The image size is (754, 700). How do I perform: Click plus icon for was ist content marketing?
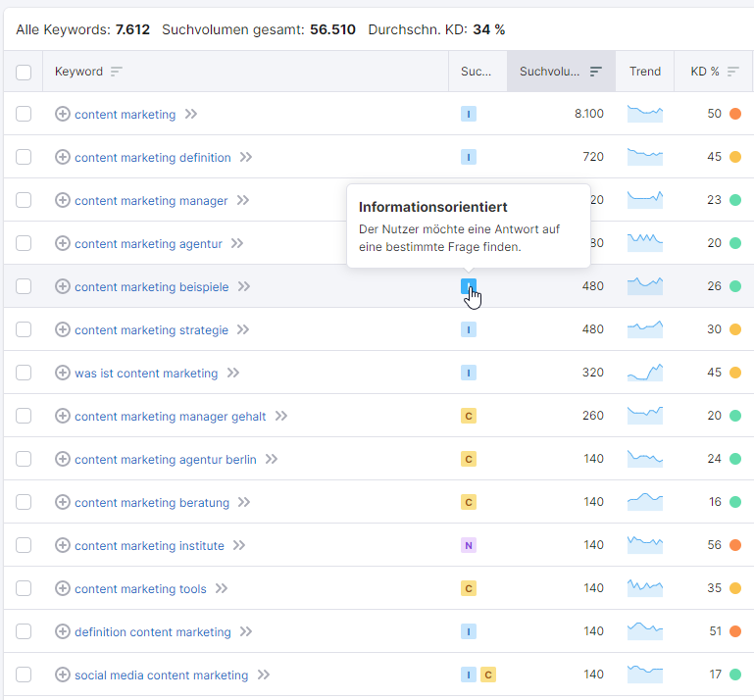coord(63,373)
